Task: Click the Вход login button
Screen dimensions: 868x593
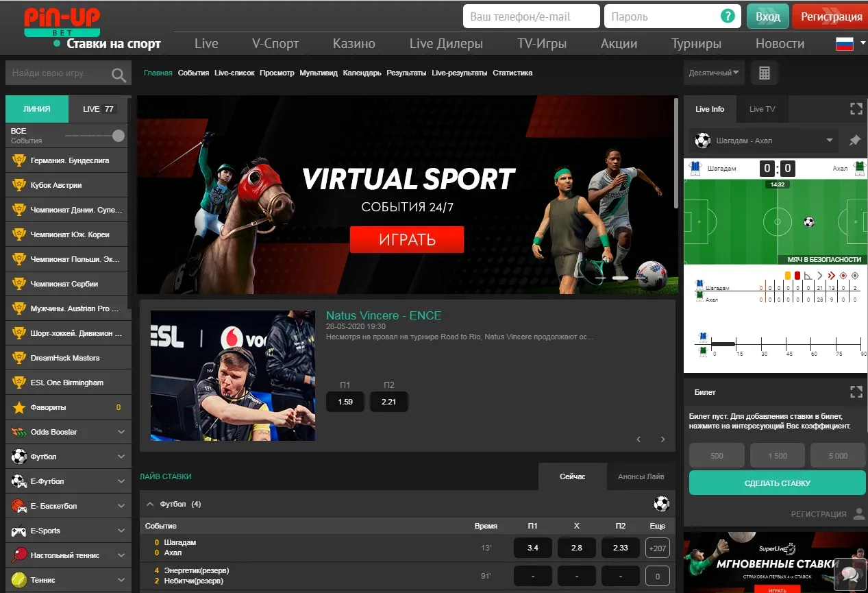Action: 768,16
